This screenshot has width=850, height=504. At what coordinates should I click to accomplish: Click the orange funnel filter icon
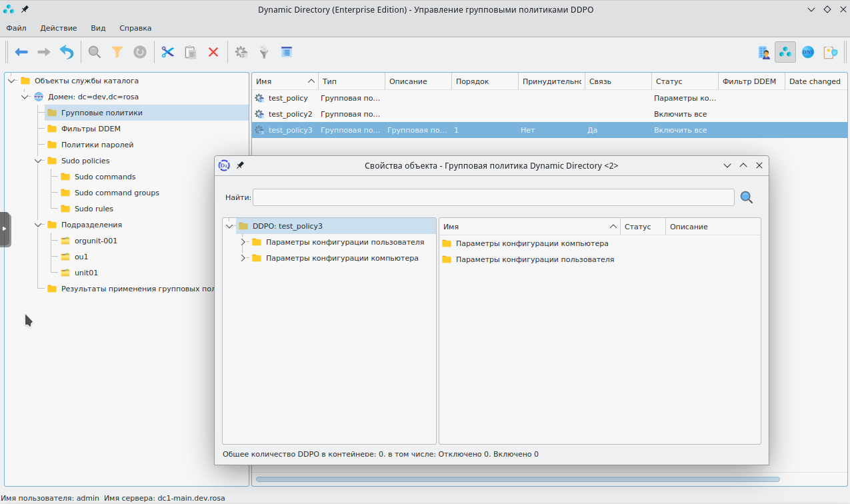click(x=117, y=52)
